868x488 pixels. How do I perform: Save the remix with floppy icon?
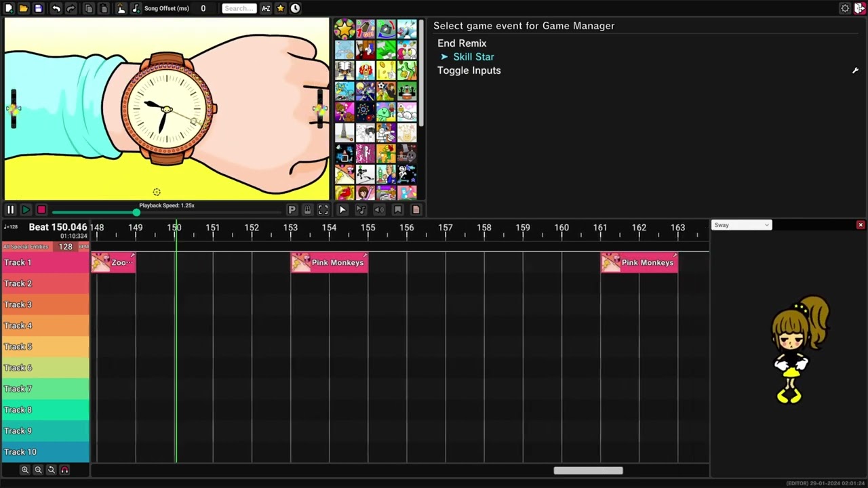(38, 8)
